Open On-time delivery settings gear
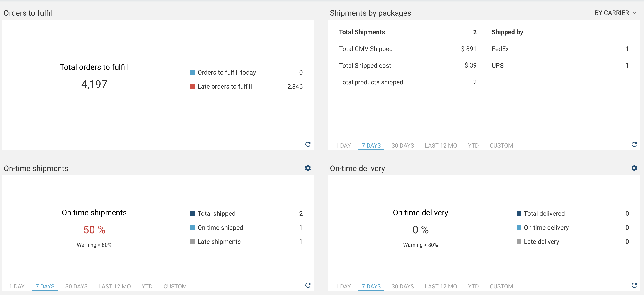 click(x=634, y=168)
